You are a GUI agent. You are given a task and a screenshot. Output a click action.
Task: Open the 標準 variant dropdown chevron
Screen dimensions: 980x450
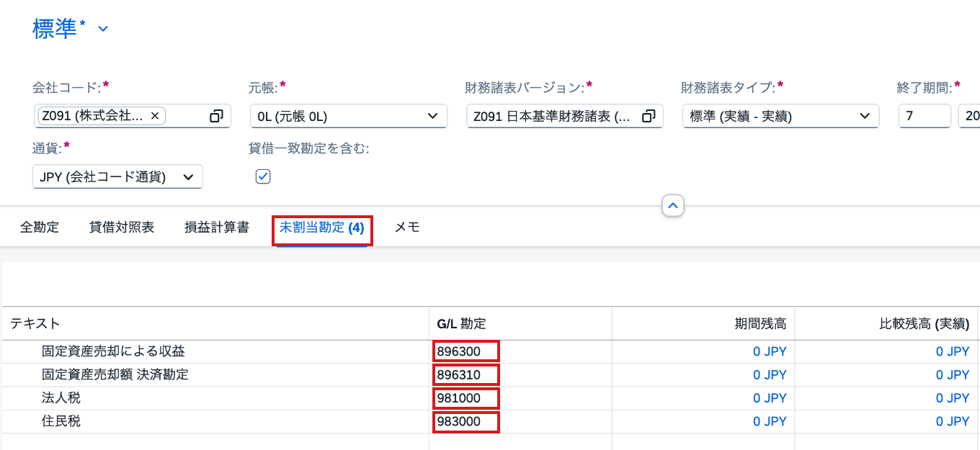[103, 29]
